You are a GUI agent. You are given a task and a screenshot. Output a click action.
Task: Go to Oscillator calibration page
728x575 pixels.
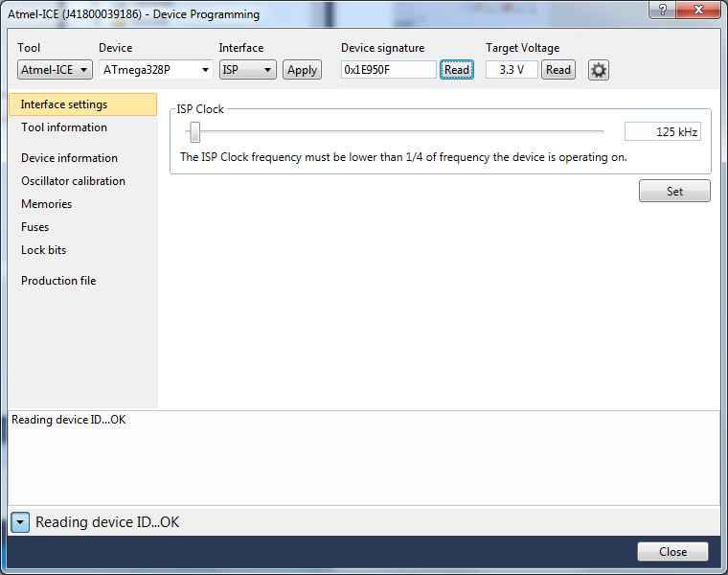[73, 181]
